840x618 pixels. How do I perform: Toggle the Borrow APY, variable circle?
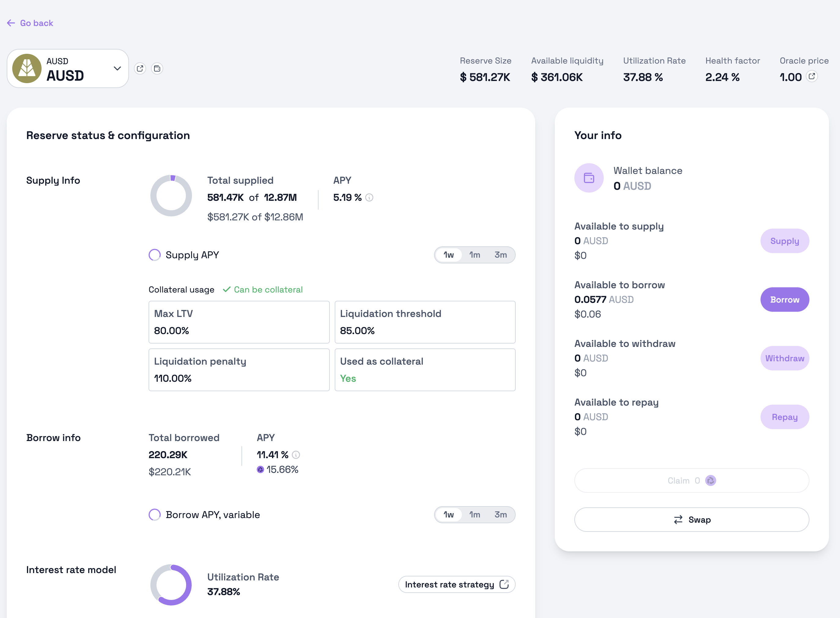[x=155, y=515]
